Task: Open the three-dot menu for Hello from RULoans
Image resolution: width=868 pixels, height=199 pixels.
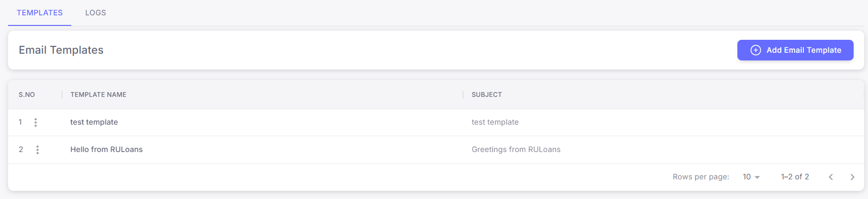Action: pos(37,150)
